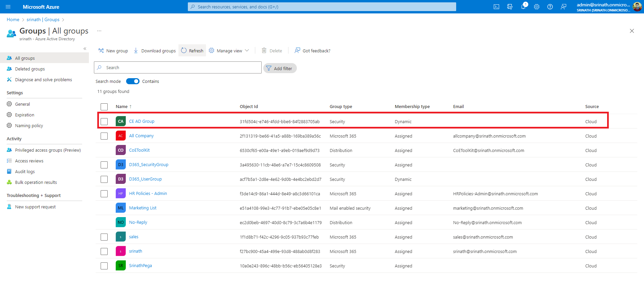644x305 pixels.
Task: Collapse the left sidebar with double chevron
Action: 85,49
